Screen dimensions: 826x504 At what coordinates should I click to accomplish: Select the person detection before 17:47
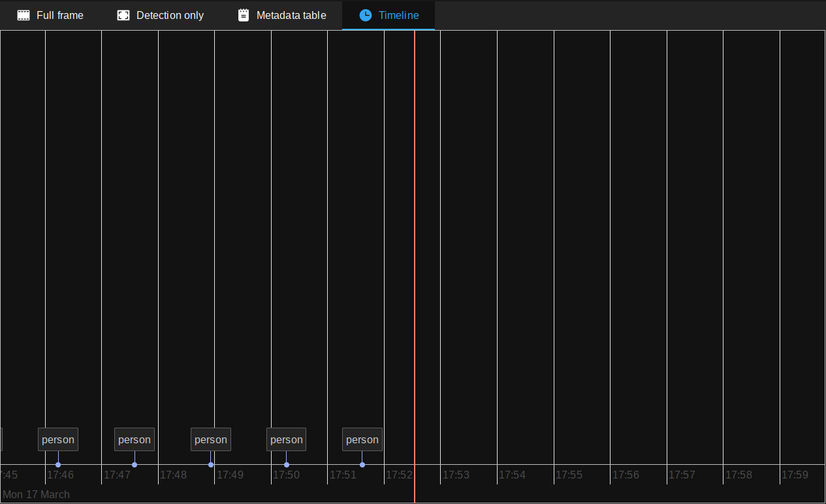[x=134, y=439]
